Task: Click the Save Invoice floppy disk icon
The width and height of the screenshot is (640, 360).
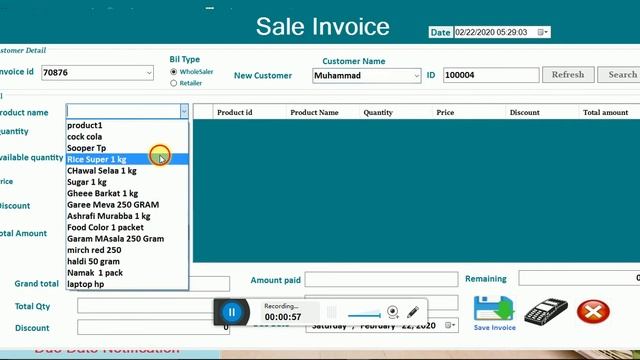Action: [493, 309]
